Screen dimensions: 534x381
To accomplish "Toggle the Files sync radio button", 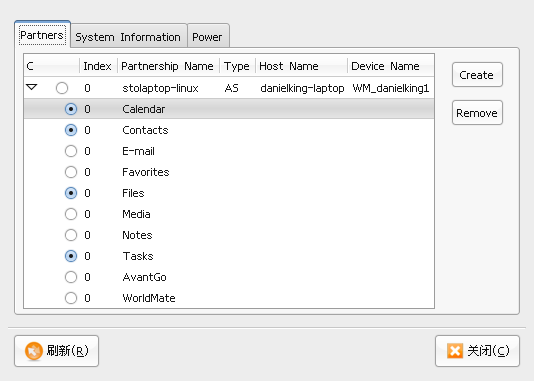I will point(71,193).
